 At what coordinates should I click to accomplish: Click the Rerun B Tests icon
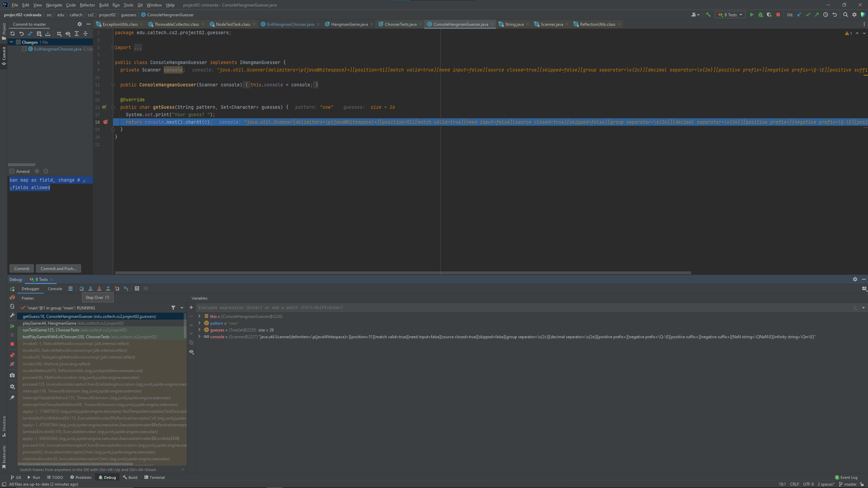(12, 289)
